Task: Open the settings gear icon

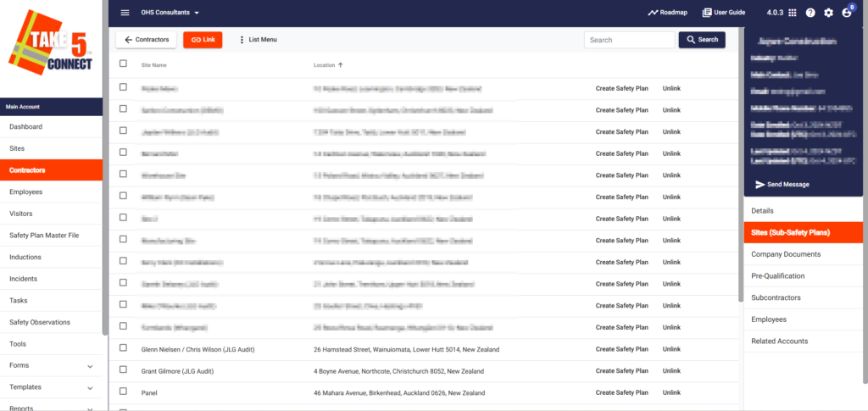Action: tap(828, 13)
